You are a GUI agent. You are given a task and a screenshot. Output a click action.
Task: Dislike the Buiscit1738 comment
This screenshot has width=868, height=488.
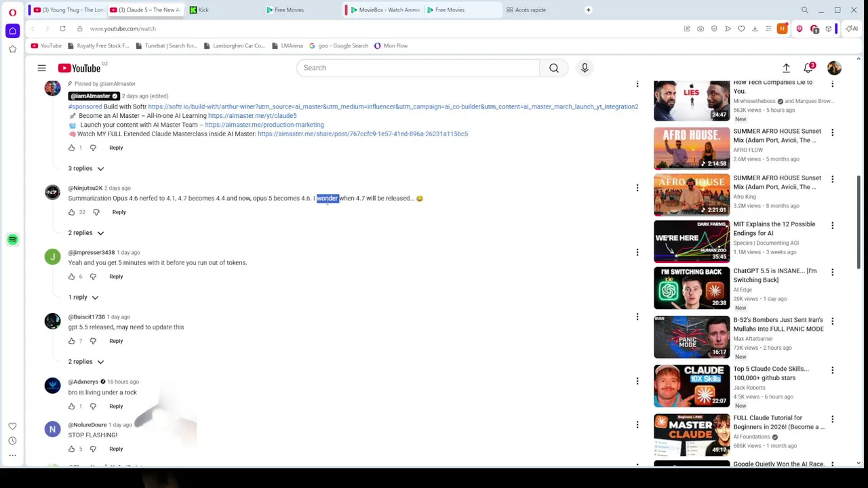point(94,341)
